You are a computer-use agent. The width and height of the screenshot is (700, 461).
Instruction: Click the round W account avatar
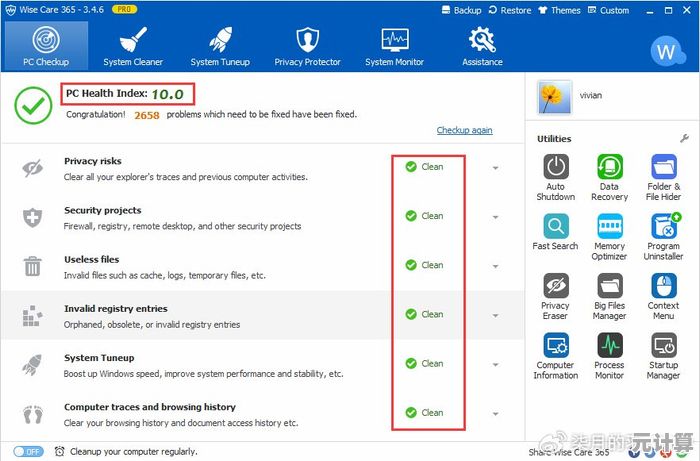(x=667, y=52)
